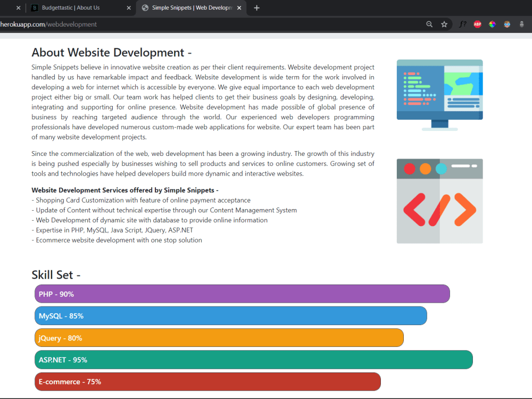Click the E-commerce - 75% skill bar
This screenshot has width=532, height=399.
tap(207, 381)
